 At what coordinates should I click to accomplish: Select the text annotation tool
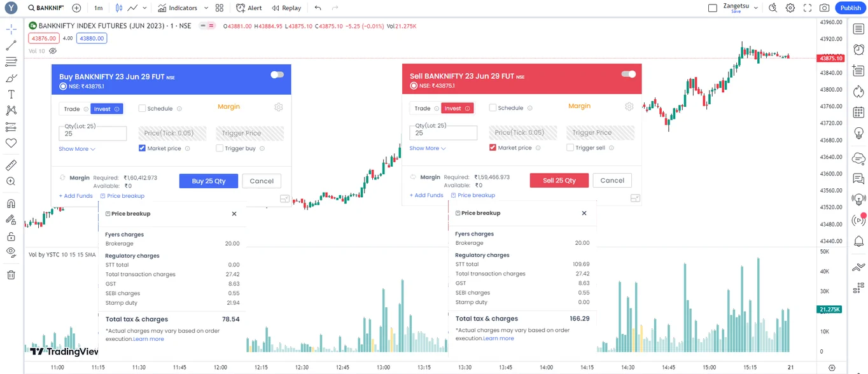(x=11, y=94)
